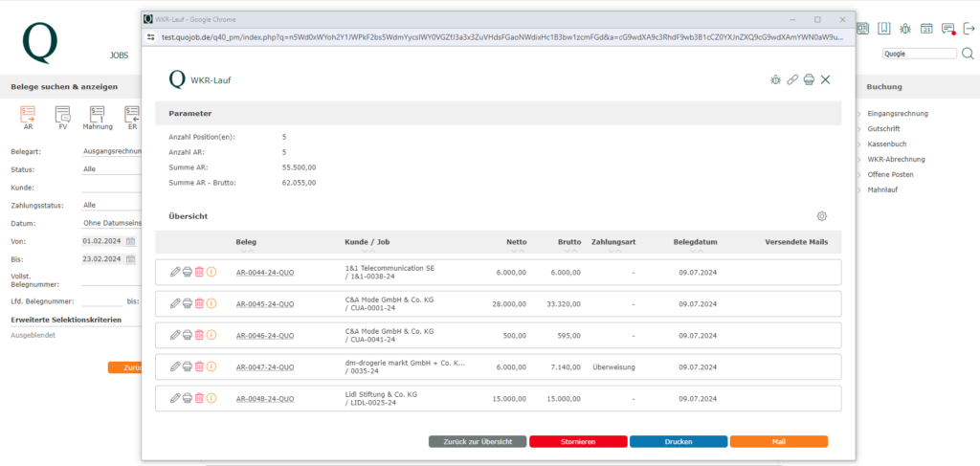Click the logout icon in main window
Screen dimensions: 980x466
coord(969,28)
